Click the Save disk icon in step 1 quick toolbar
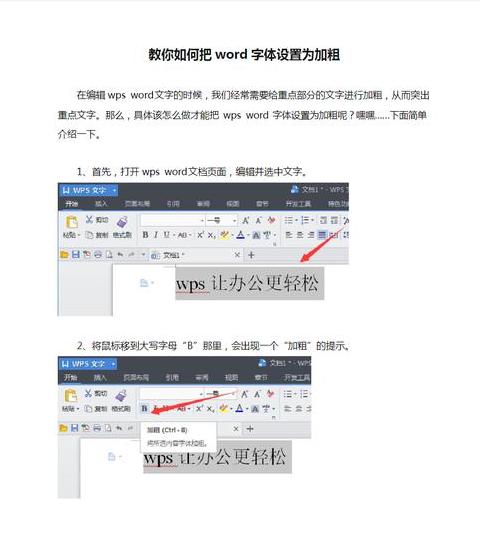The image size is (480, 534). [76, 255]
